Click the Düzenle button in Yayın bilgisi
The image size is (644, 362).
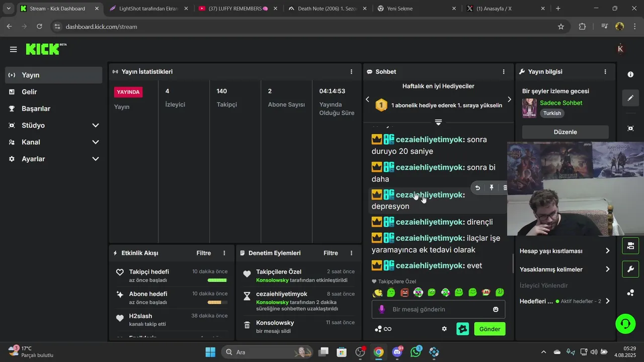pyautogui.click(x=565, y=132)
